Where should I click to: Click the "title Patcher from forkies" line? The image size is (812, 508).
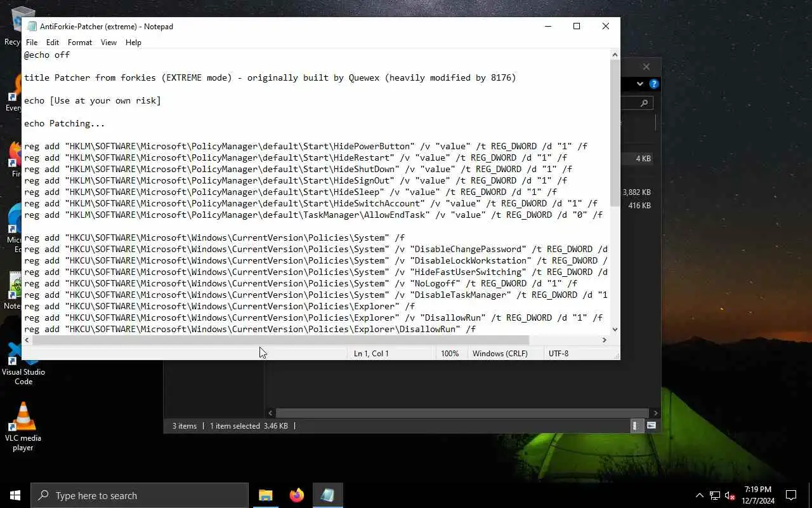click(x=270, y=78)
